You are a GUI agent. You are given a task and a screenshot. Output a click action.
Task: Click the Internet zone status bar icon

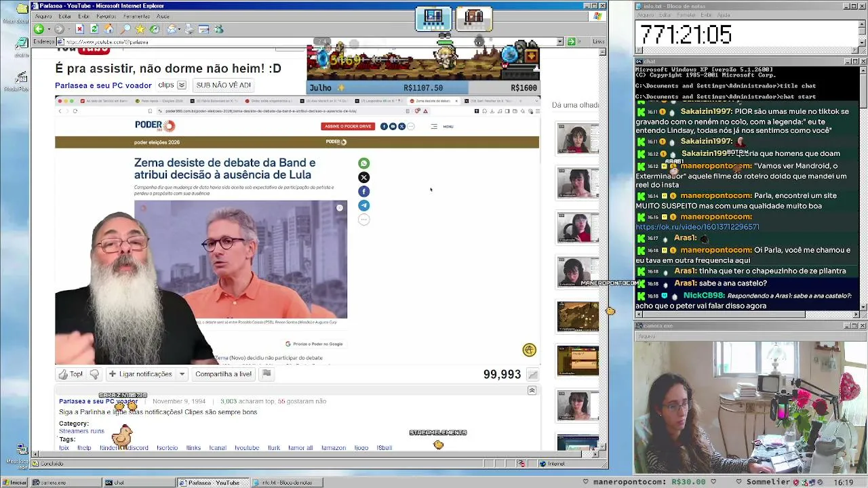coord(551,464)
